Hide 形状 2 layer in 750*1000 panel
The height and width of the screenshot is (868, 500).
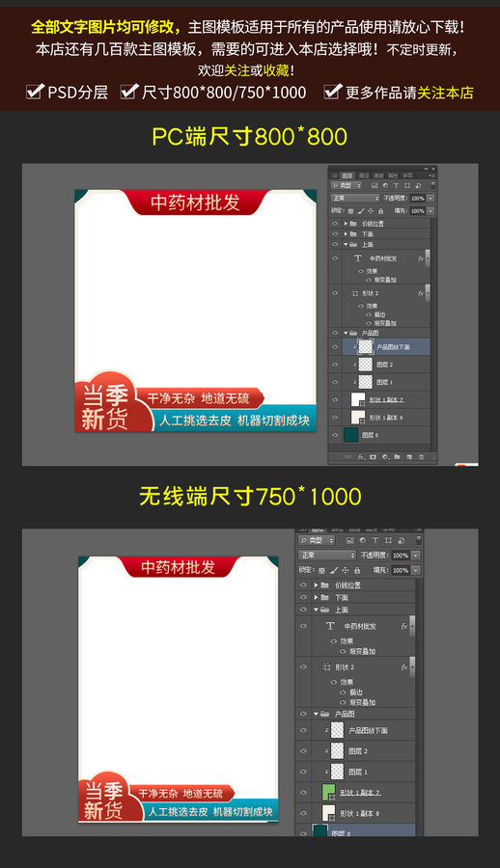pyautogui.click(x=303, y=667)
